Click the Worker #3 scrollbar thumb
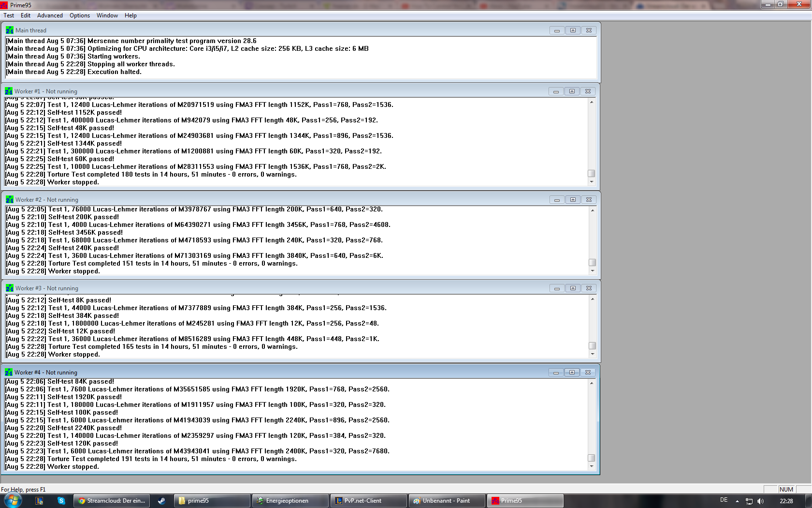This screenshot has width=812, height=508. point(592,345)
